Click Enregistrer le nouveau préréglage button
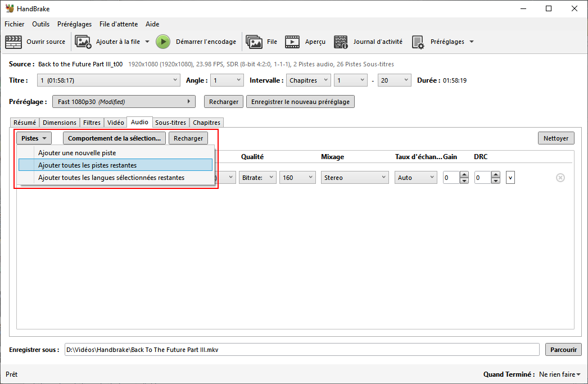The height and width of the screenshot is (384, 588). [300, 102]
